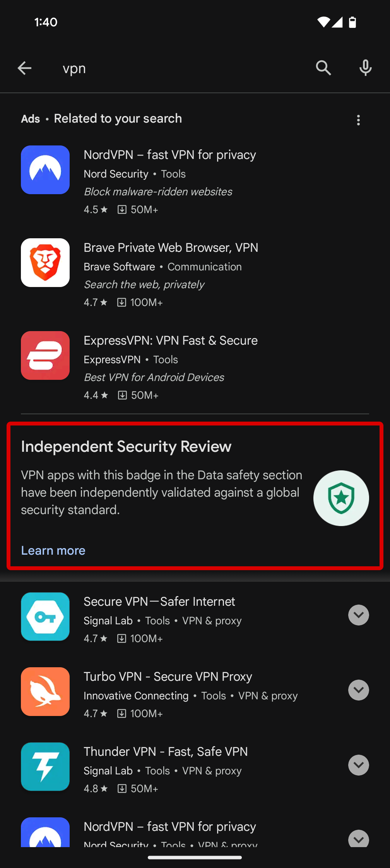The image size is (390, 868).
Task: Tap the search magnifier icon
Action: tap(323, 68)
